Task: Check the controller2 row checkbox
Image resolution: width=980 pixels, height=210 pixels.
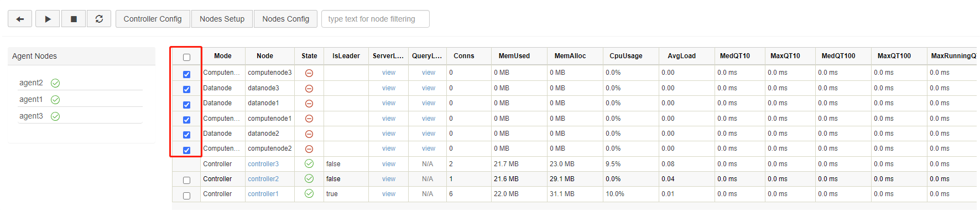Action: coord(186,180)
